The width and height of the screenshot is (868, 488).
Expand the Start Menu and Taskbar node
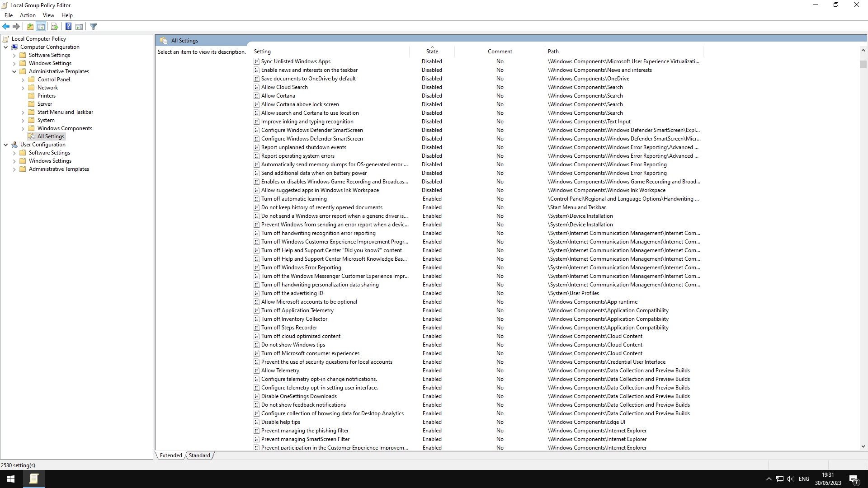pyautogui.click(x=23, y=112)
